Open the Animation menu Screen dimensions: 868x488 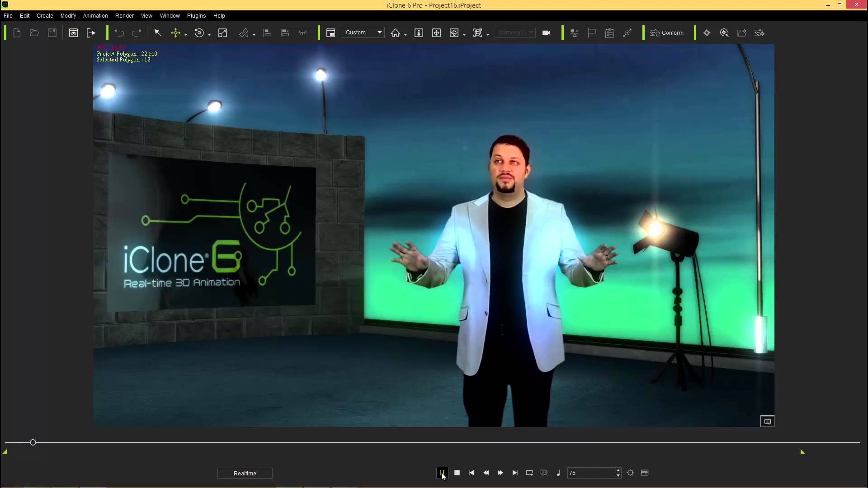click(x=95, y=16)
